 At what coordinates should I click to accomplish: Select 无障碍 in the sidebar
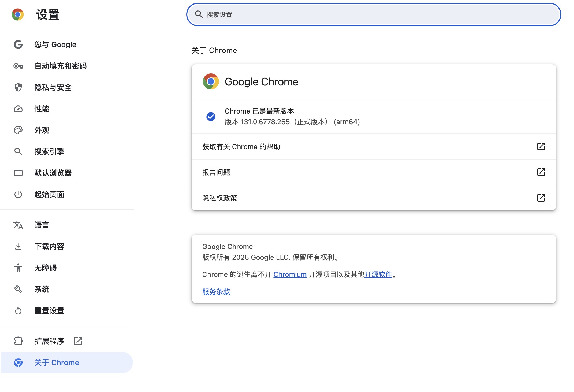click(67, 268)
